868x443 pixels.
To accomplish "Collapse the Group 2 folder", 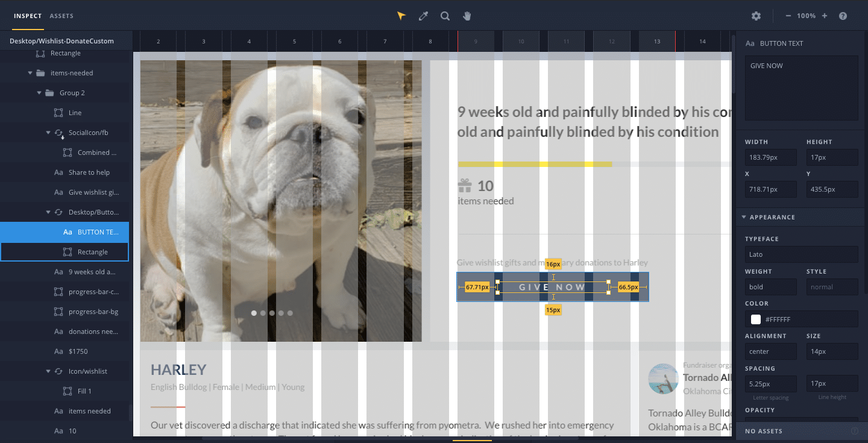I will click(39, 93).
